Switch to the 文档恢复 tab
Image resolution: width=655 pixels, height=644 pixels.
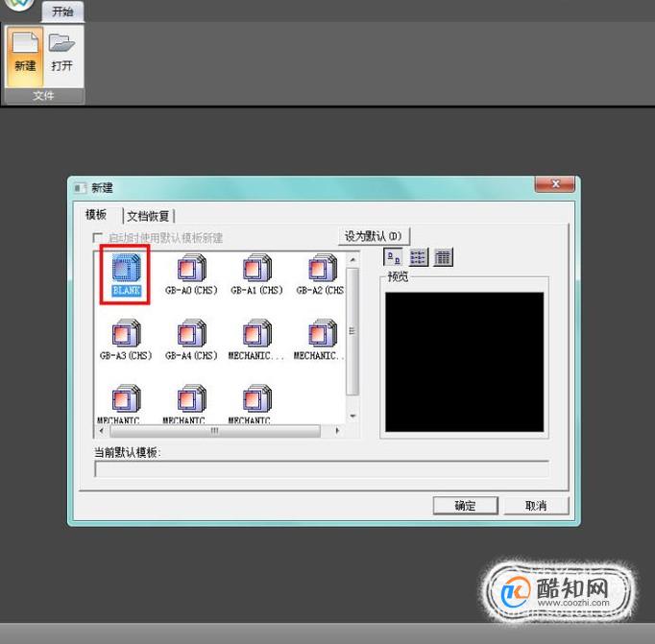tap(148, 216)
